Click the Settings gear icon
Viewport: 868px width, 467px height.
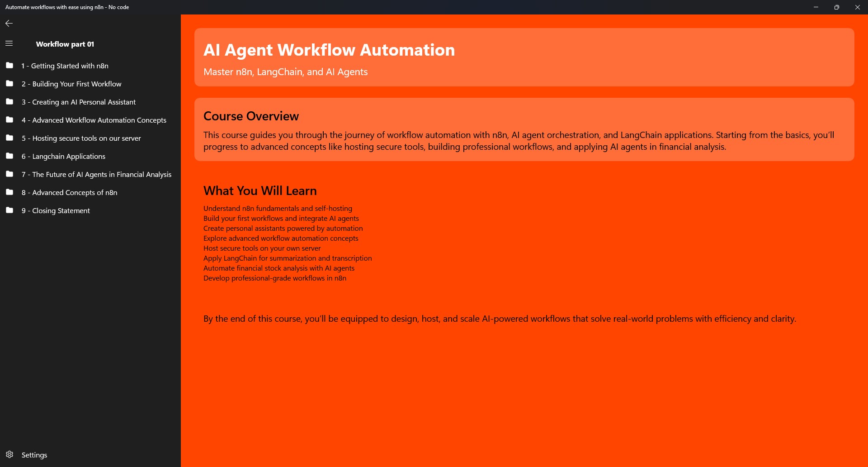tap(9, 455)
